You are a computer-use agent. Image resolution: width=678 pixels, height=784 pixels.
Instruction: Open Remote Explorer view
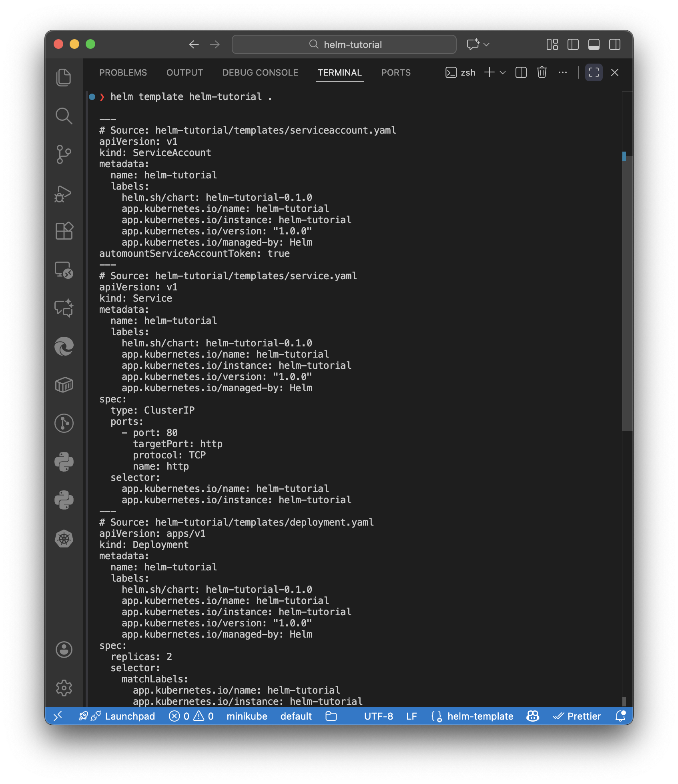coord(64,270)
